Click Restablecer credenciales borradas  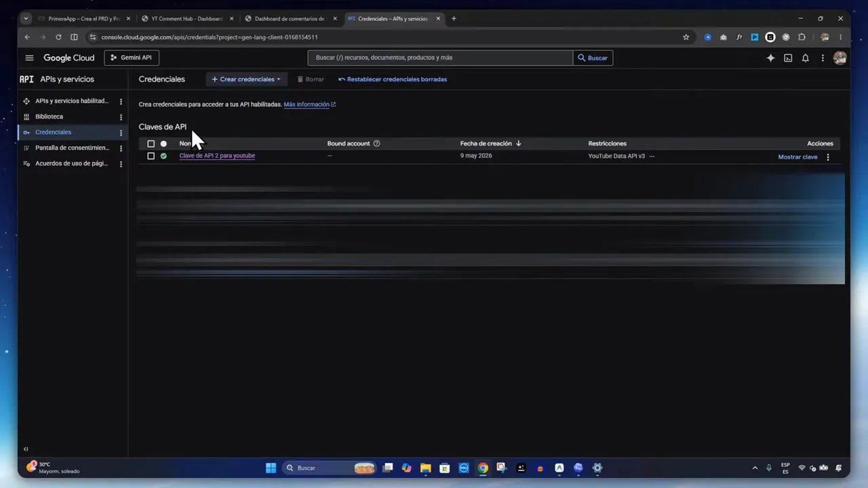393,79
